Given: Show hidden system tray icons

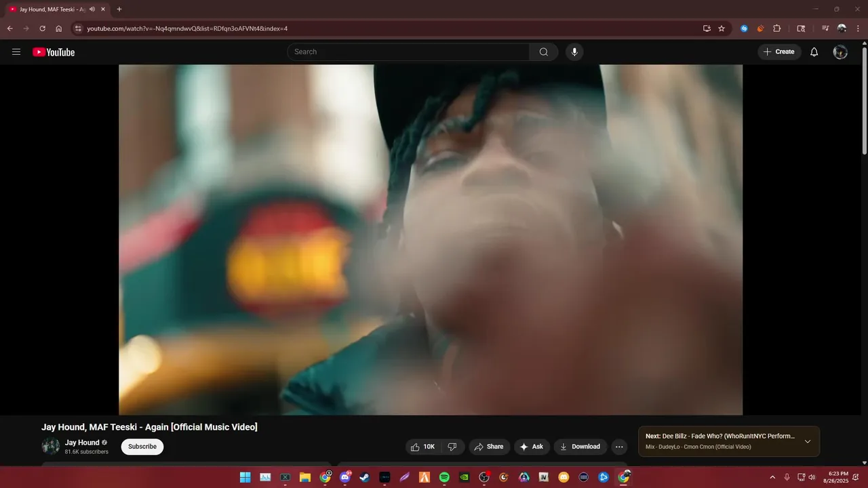Looking at the screenshot, I should tap(772, 477).
